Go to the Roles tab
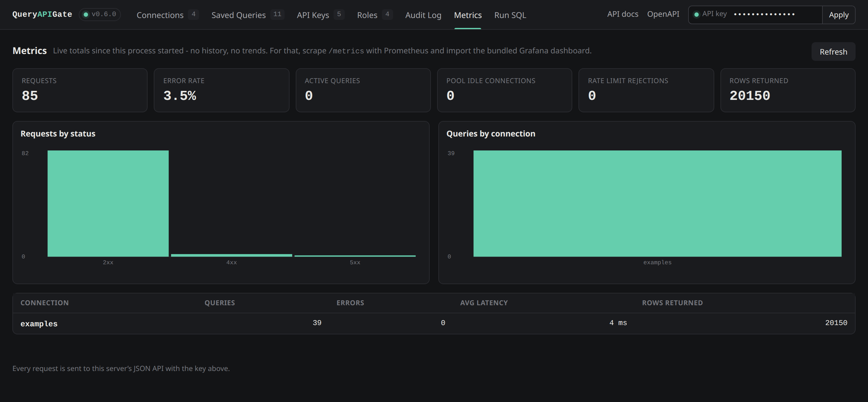Screen dimensions: 868x402 coord(375,15)
